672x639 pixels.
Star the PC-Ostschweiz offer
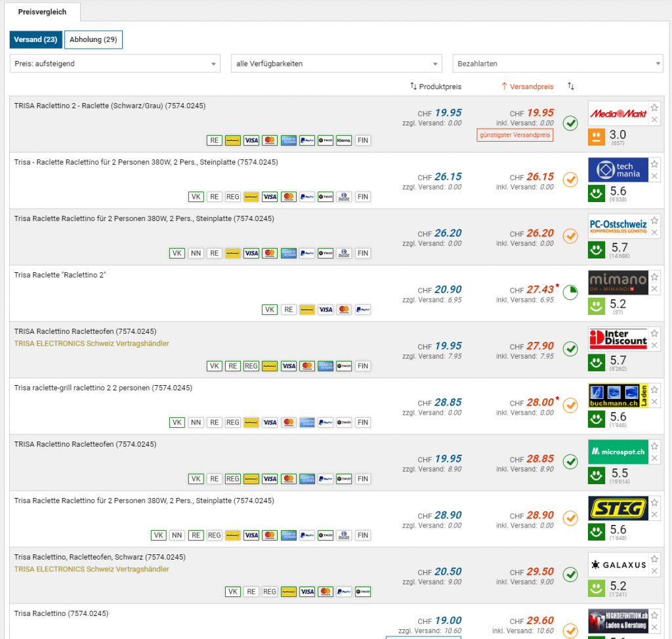[654, 220]
